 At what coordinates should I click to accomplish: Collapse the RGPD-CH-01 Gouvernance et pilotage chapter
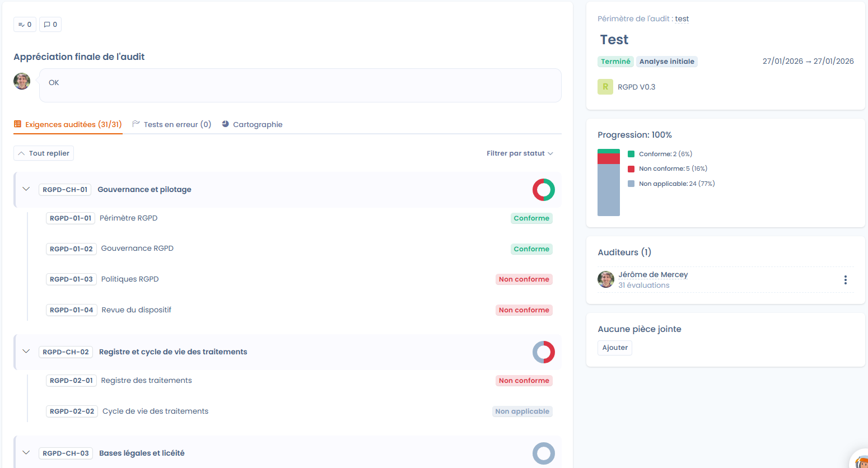(x=26, y=189)
